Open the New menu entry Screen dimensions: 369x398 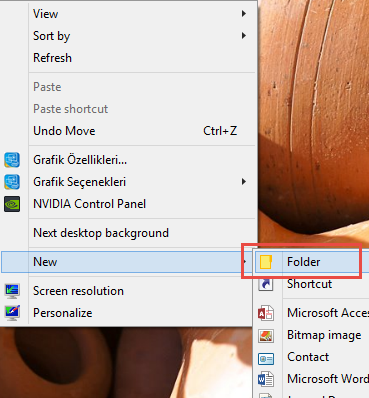point(128,262)
